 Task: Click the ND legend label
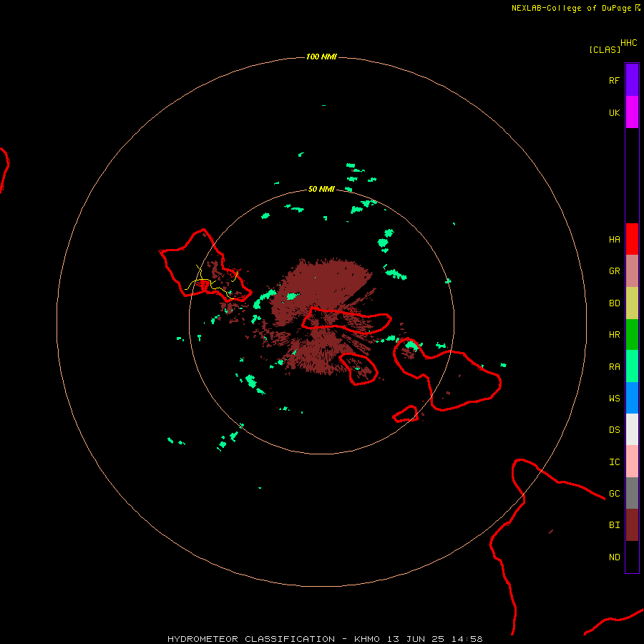click(614, 557)
